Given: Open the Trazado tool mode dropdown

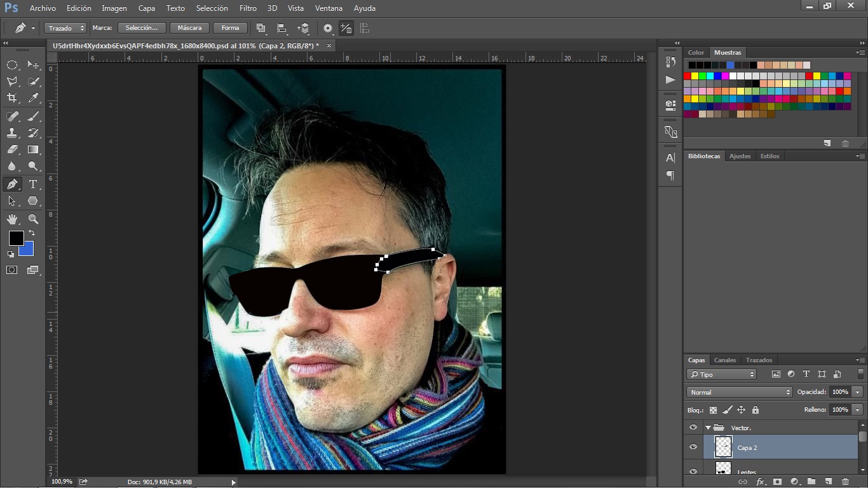Looking at the screenshot, I should (65, 28).
